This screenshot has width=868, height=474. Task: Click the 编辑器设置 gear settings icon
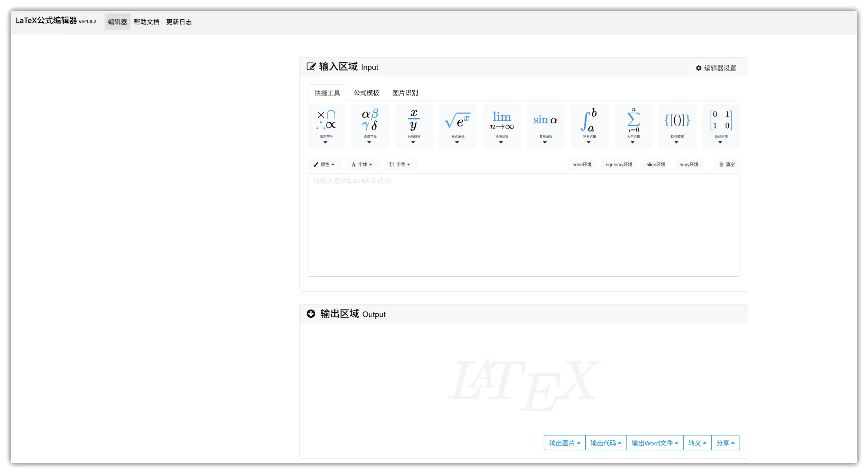(698, 68)
